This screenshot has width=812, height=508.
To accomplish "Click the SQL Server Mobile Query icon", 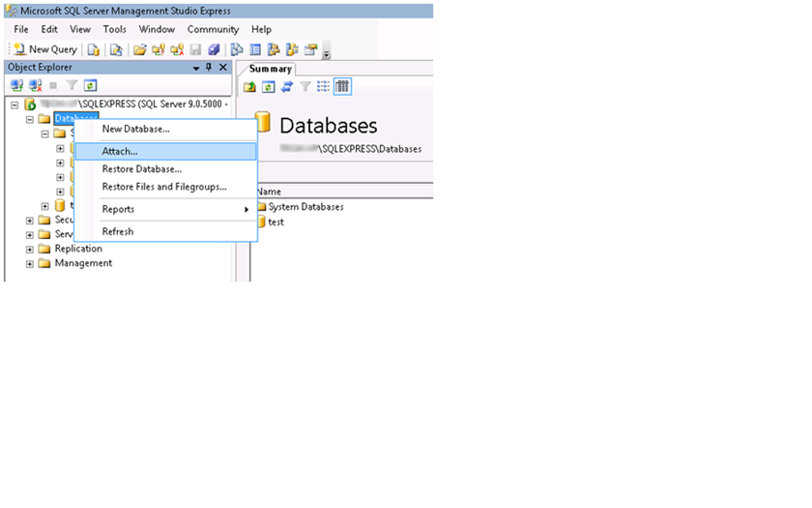I will click(117, 49).
